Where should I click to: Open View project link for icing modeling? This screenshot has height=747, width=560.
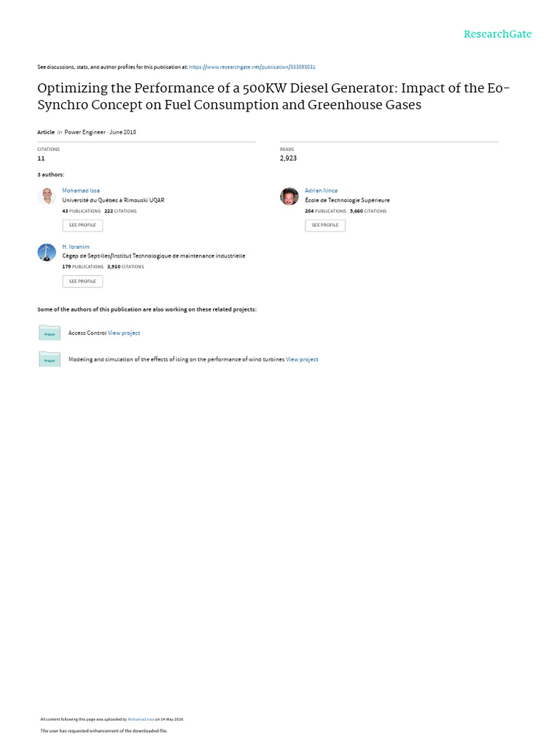click(x=302, y=360)
